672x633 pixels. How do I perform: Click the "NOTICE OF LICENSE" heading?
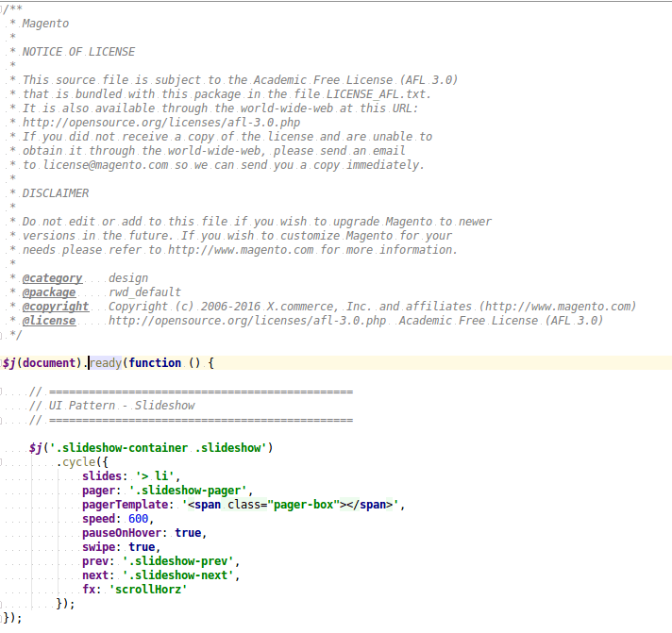pos(78,52)
